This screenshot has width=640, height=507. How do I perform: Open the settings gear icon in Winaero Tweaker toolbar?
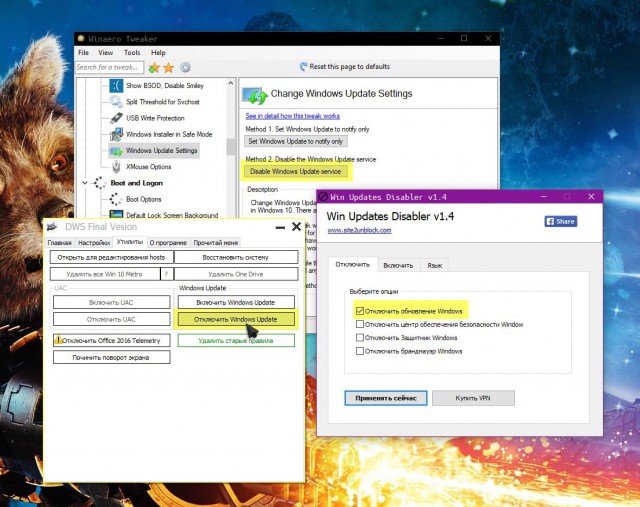tap(185, 67)
